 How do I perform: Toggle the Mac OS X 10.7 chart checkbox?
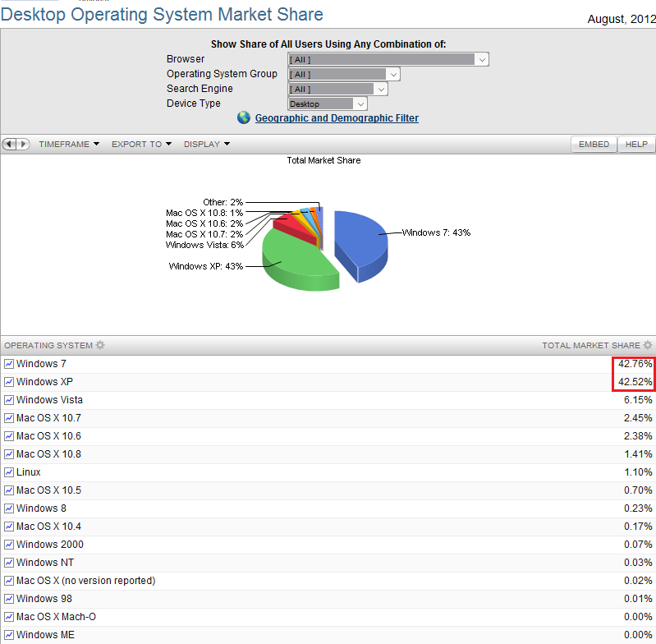[x=9, y=418]
